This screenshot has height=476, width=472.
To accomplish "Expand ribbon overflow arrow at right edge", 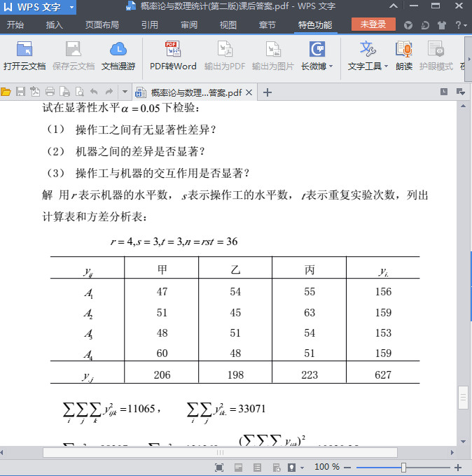I will pos(469,59).
